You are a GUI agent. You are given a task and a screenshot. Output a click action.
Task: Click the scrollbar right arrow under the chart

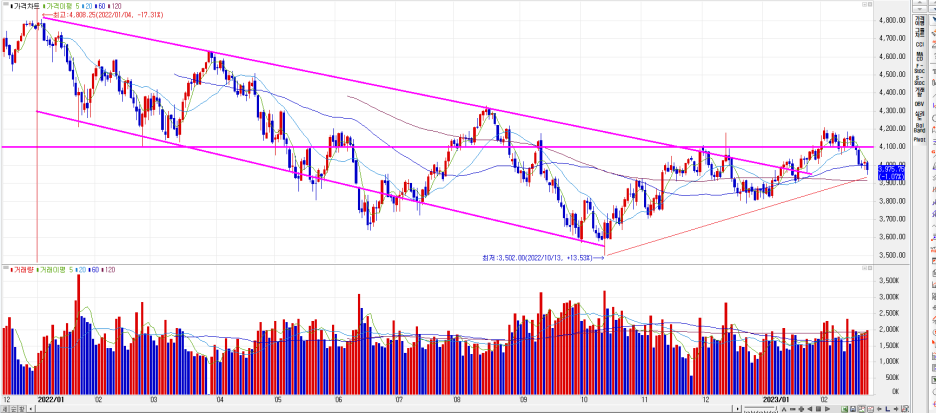pyautogui.click(x=738, y=409)
